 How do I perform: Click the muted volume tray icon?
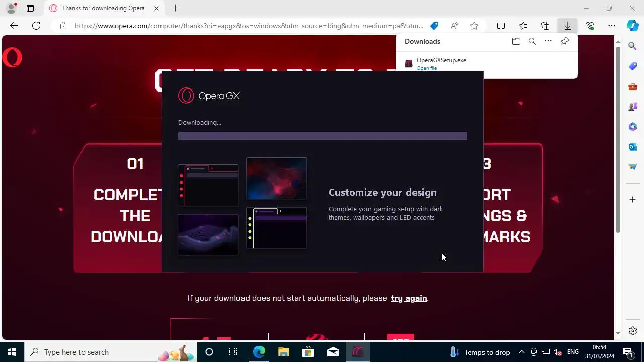(x=557, y=352)
